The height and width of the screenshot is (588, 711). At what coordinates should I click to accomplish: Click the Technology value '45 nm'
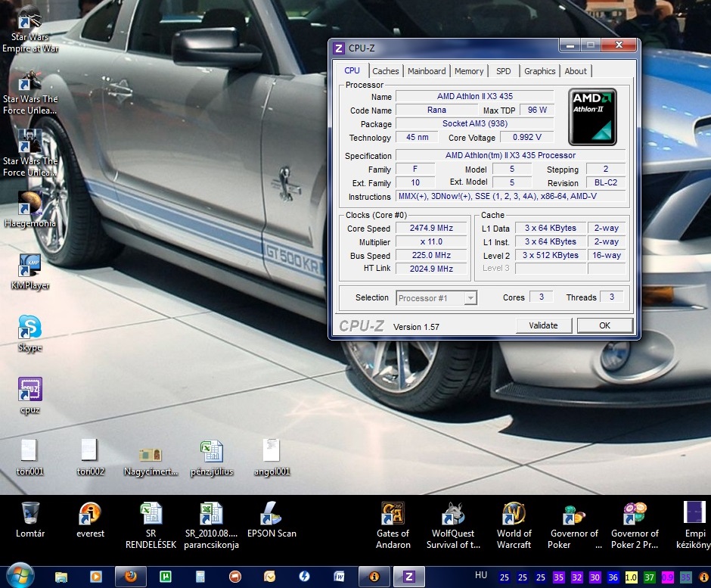(418, 137)
